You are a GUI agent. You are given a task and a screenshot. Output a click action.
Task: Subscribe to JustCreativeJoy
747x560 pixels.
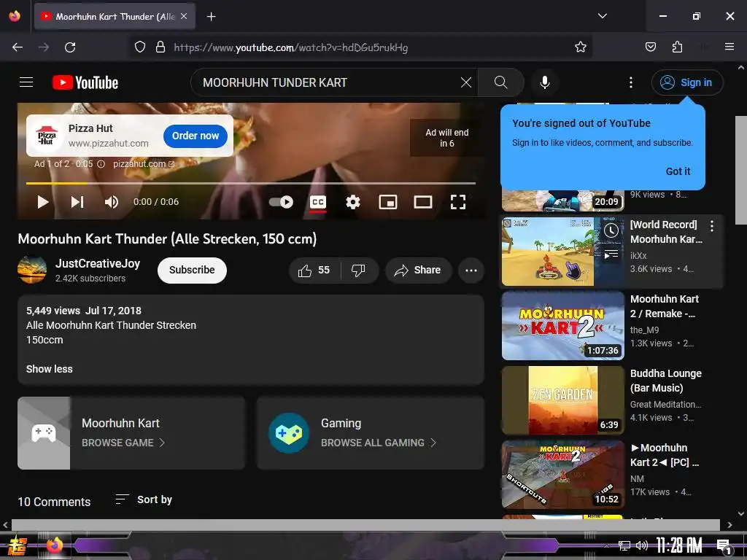(x=192, y=270)
